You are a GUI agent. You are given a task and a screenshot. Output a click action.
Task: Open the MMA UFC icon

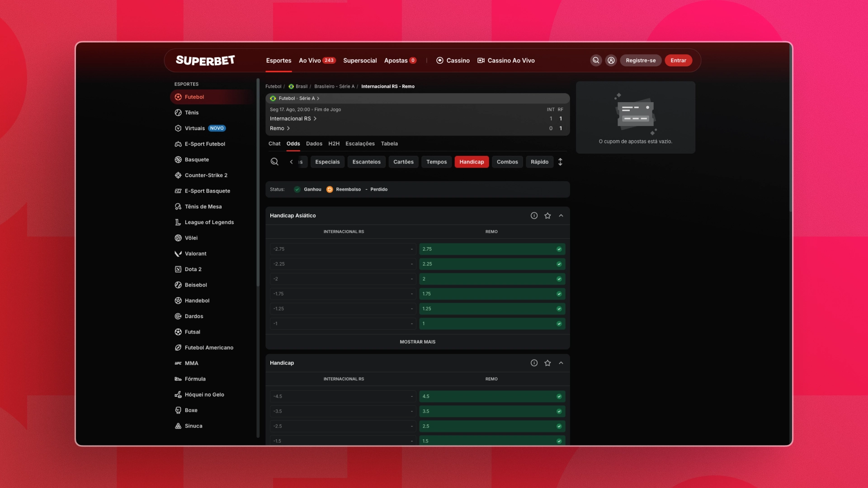click(178, 363)
